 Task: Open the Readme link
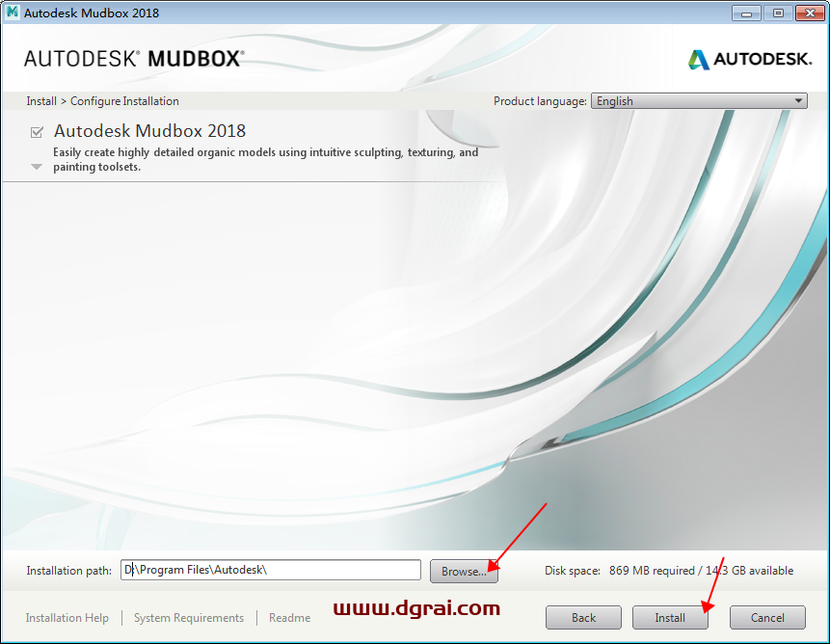[x=289, y=618]
